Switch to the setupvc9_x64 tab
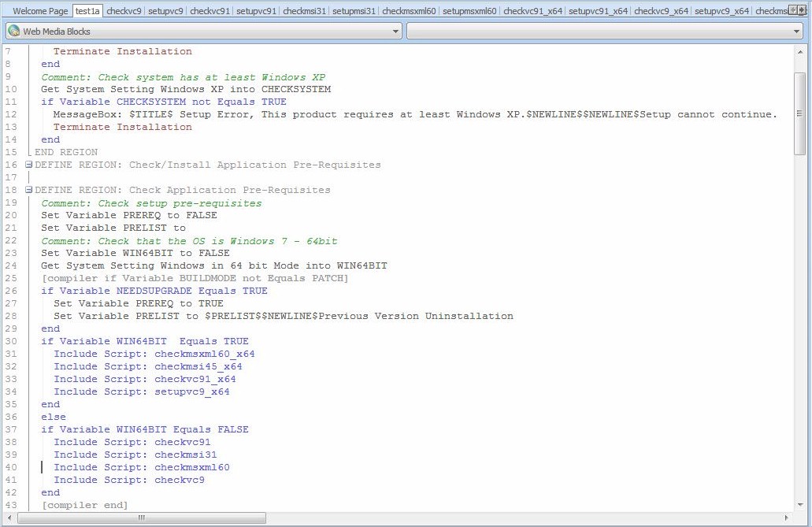This screenshot has width=812, height=527. pyautogui.click(x=722, y=11)
